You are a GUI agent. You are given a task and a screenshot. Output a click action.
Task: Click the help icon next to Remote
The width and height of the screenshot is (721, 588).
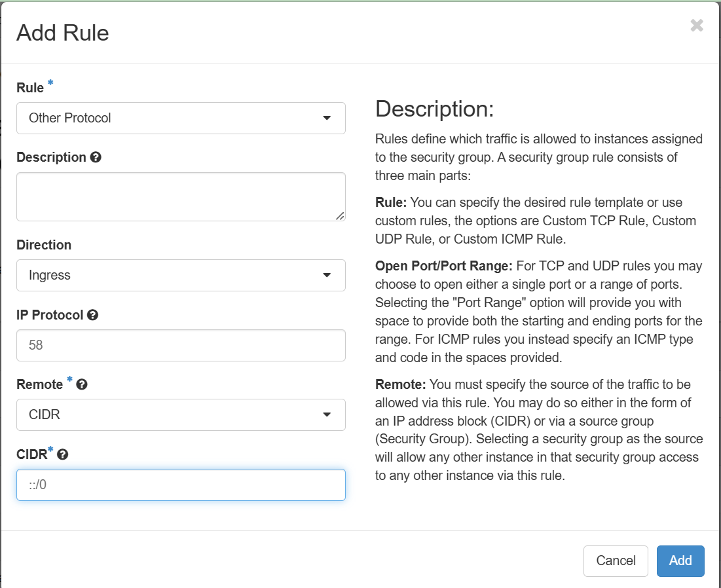tap(82, 385)
